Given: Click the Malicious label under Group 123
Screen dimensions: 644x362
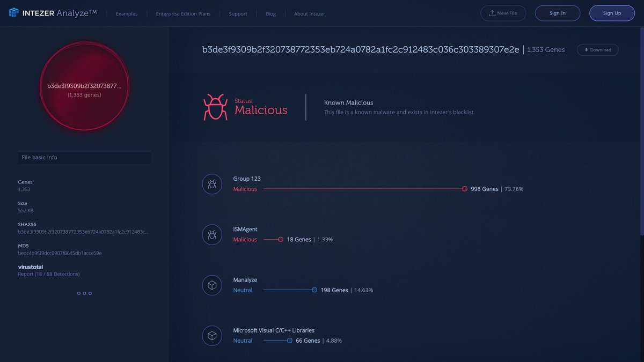Looking at the screenshot, I should (x=245, y=189).
